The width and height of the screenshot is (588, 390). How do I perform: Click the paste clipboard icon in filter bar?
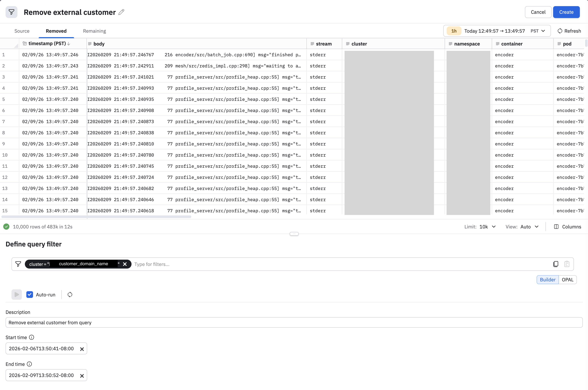(567, 264)
